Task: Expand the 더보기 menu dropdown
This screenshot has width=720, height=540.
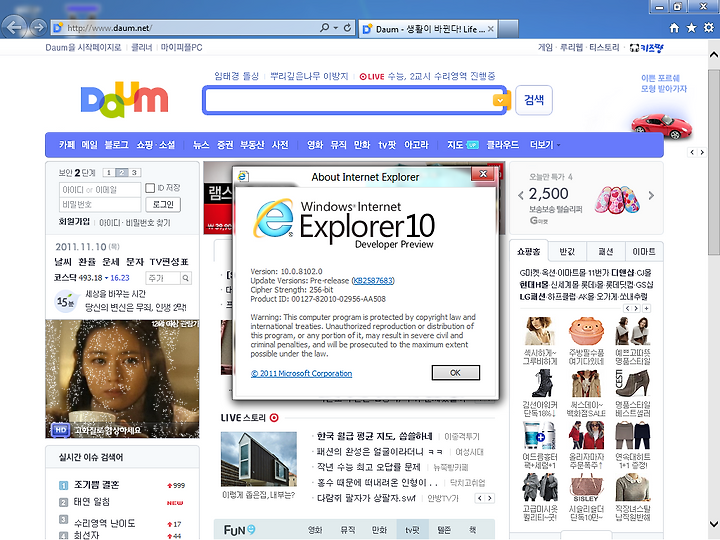Action: [x=545, y=145]
